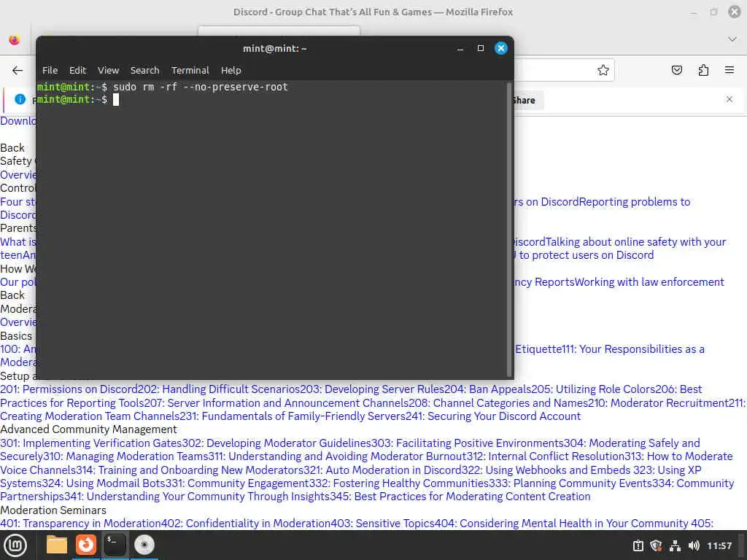The width and height of the screenshot is (747, 560).
Task: Go back with the Firefox back arrow
Action: click(x=18, y=71)
